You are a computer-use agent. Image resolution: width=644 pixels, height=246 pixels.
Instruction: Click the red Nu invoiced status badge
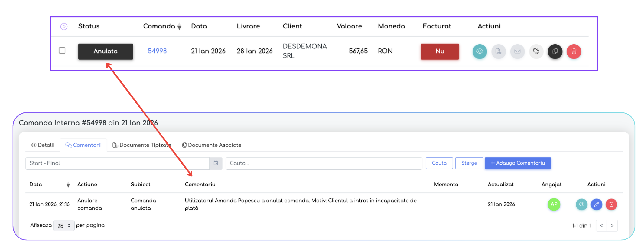tap(440, 51)
